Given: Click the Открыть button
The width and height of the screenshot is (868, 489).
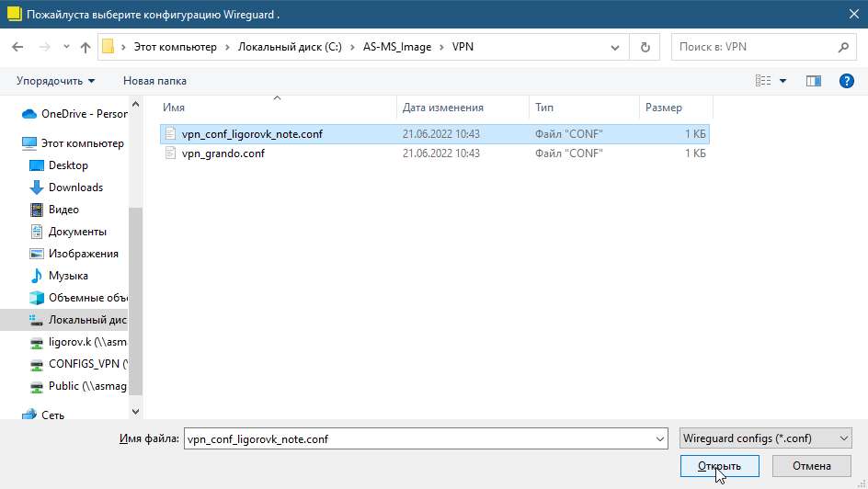Looking at the screenshot, I should pyautogui.click(x=719, y=466).
